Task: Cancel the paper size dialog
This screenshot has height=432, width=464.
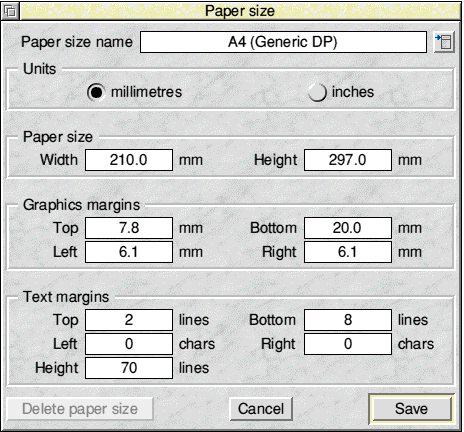Action: [261, 409]
